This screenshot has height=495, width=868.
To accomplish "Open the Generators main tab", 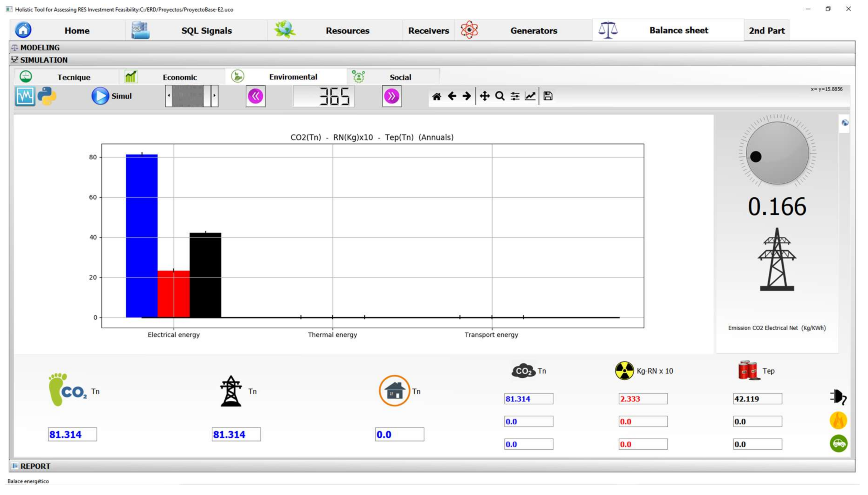I will pyautogui.click(x=533, y=31).
